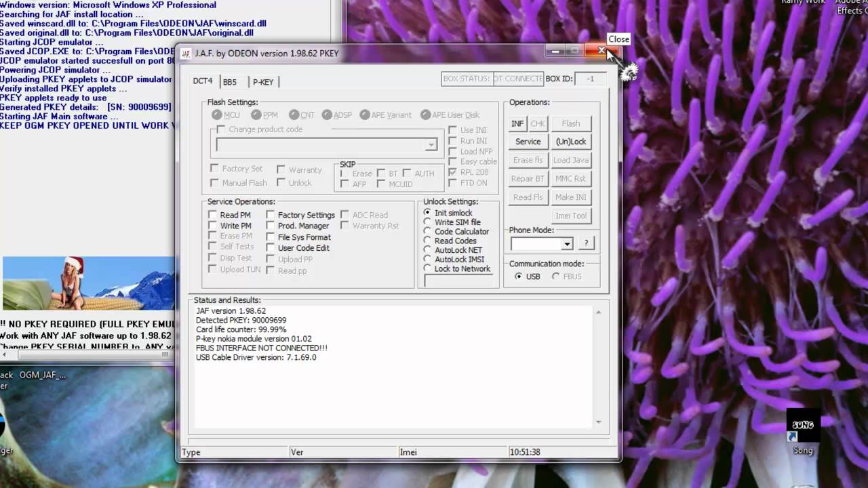Open the Song desktop shortcut icon
Screen dimensions: 868x488
coord(803,430)
